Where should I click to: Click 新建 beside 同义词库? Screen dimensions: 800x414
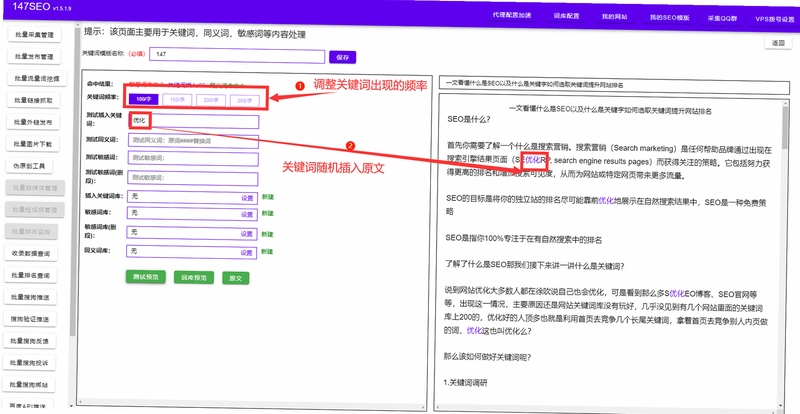[x=267, y=252]
